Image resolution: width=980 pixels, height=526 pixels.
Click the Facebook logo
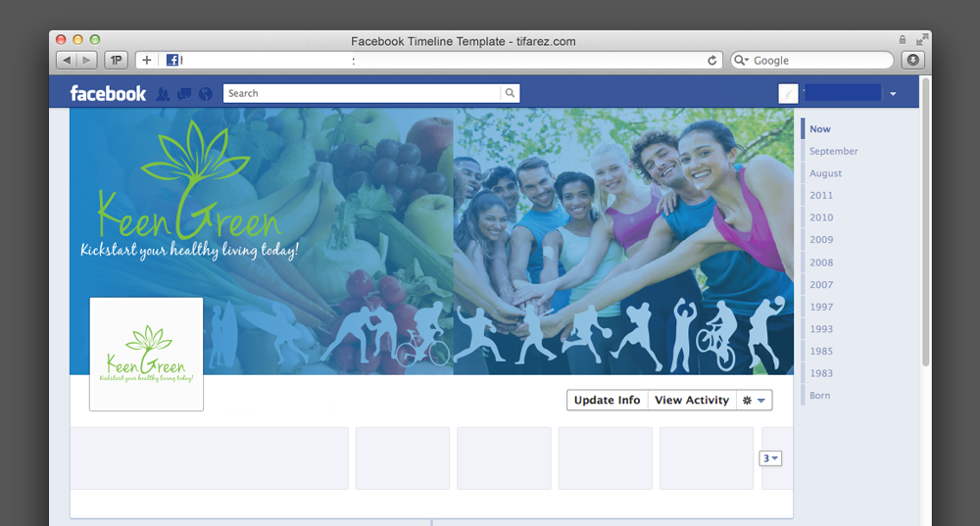[x=108, y=94]
